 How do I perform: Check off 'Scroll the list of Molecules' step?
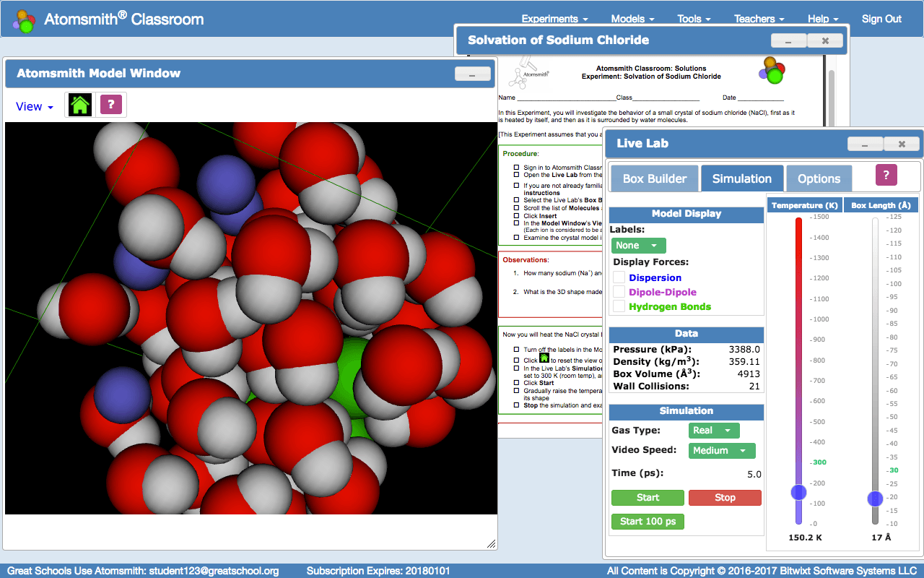point(516,208)
